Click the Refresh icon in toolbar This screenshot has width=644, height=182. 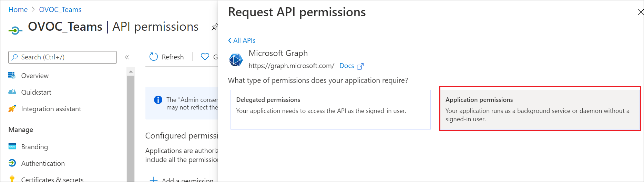[x=154, y=57]
